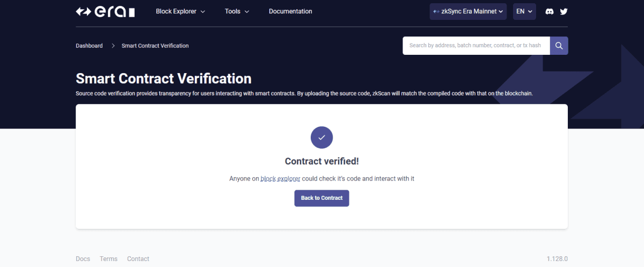
Task: Open the Docs footer link
Action: coord(83,259)
